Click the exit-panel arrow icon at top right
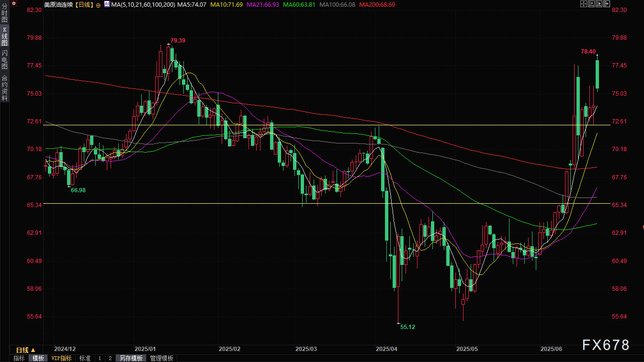This screenshot has width=644, height=362. (606, 4)
